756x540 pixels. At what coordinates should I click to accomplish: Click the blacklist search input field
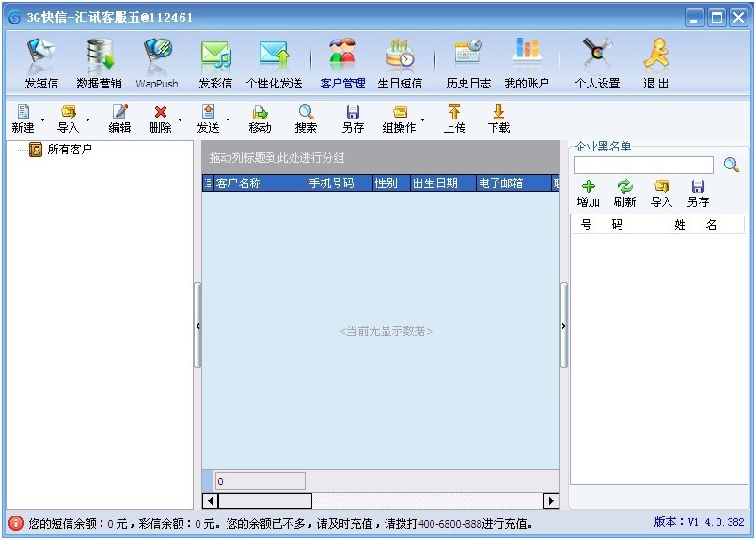pos(643,166)
